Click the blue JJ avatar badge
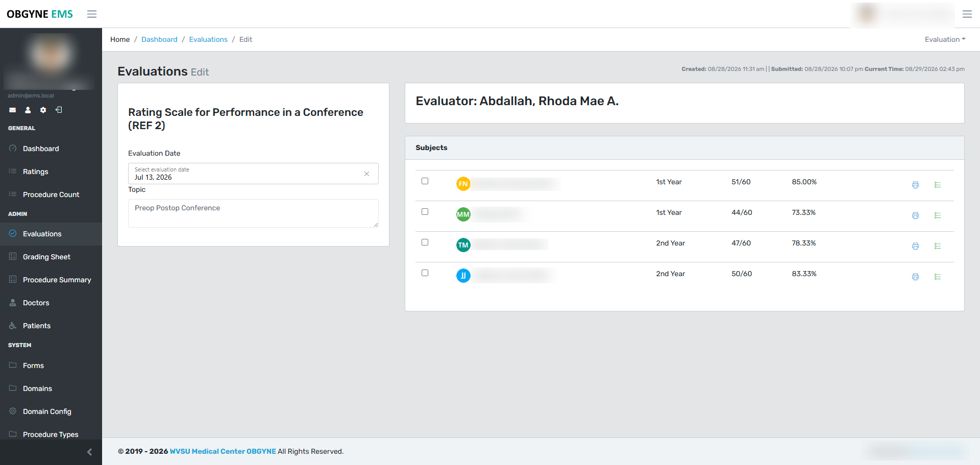 463,276
